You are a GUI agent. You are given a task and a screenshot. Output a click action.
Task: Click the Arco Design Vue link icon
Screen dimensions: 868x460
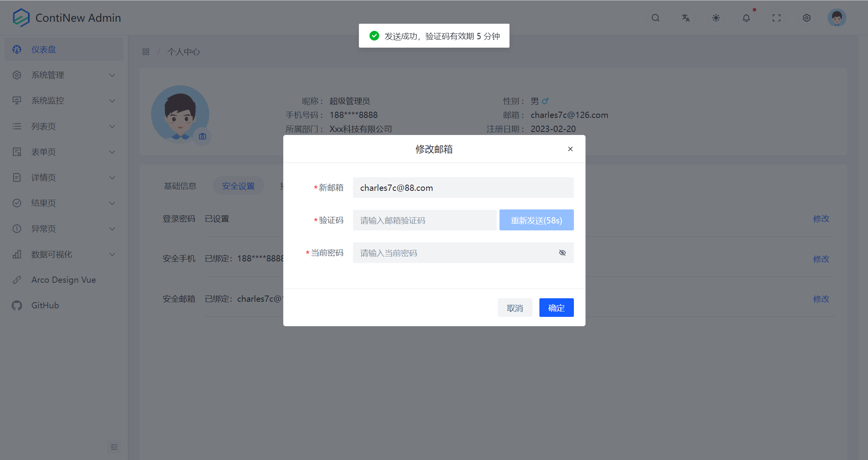click(17, 280)
